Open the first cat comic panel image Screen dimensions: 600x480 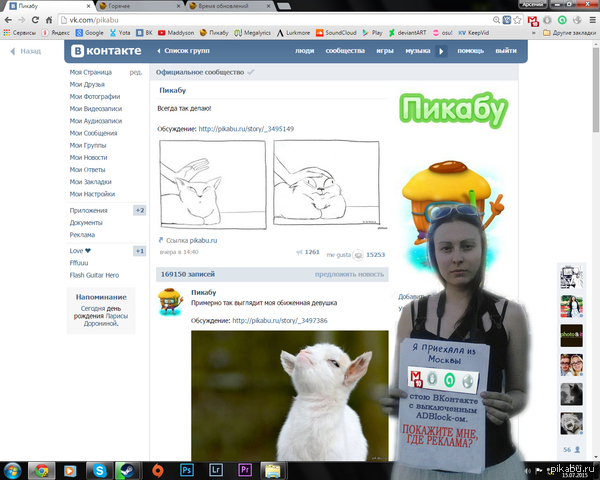tap(213, 185)
